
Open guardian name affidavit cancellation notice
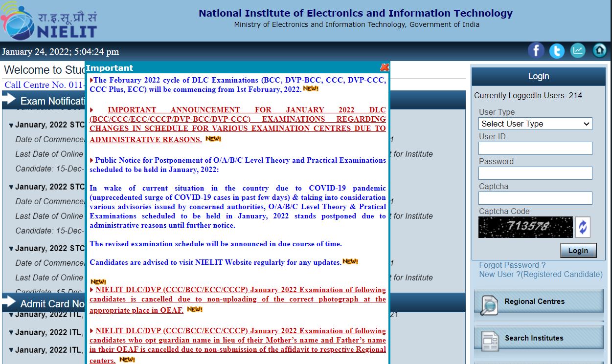click(238, 345)
